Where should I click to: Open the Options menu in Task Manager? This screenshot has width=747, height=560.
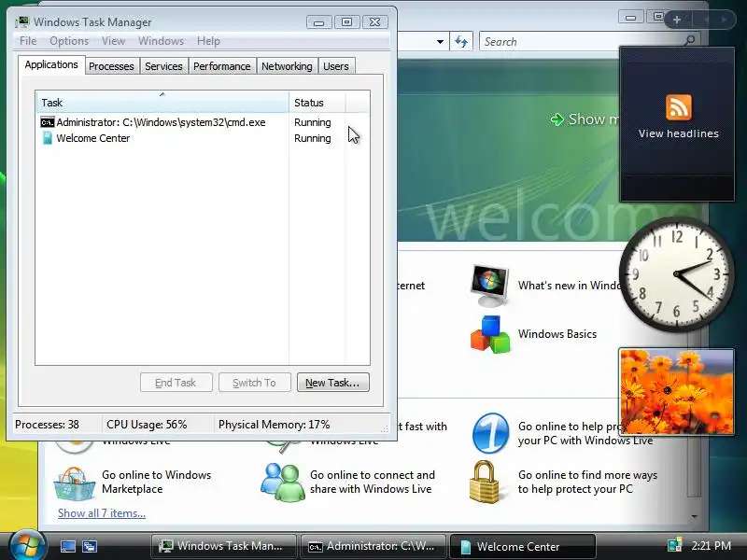(69, 41)
